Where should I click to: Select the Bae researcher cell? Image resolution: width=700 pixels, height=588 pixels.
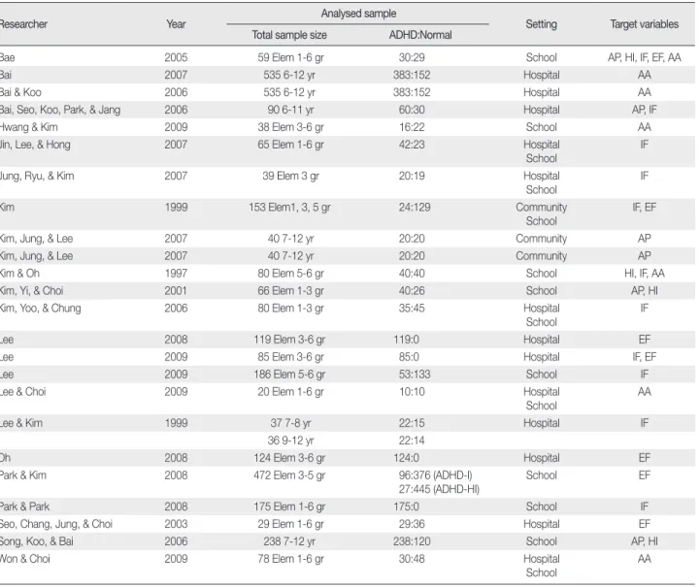(x=7, y=57)
